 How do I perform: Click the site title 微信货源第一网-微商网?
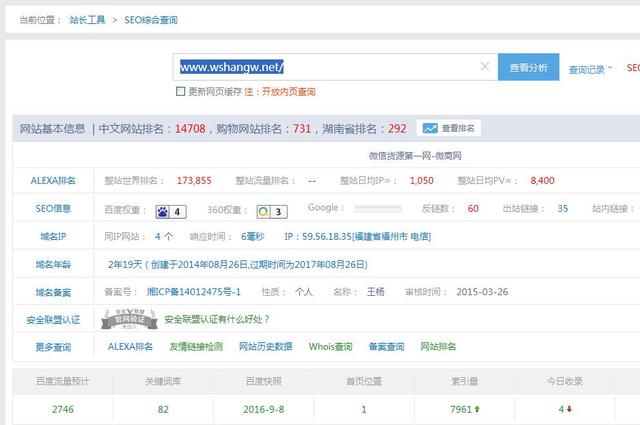(415, 156)
